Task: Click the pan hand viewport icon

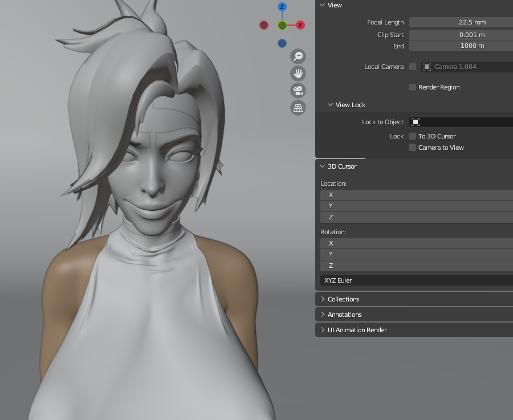Action: click(x=298, y=73)
